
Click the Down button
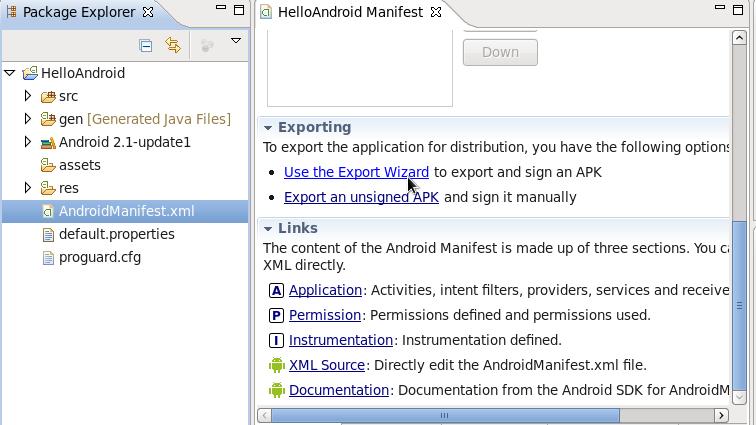500,52
